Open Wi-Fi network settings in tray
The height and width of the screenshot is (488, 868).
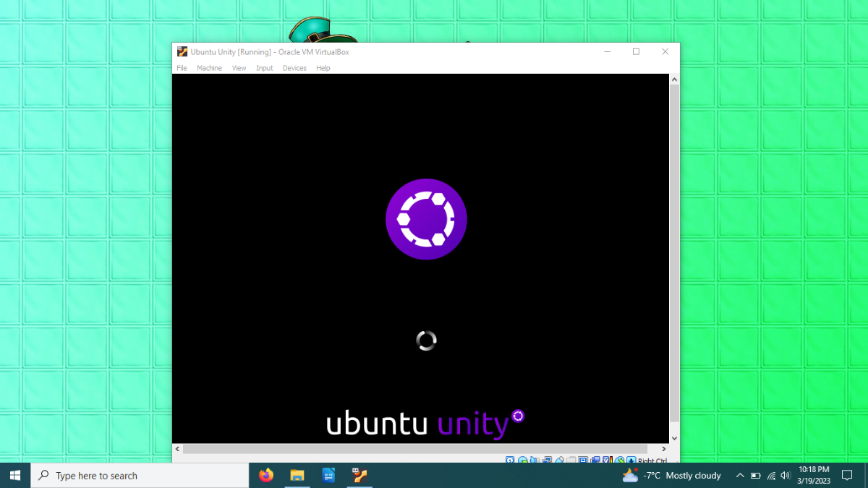tap(771, 475)
